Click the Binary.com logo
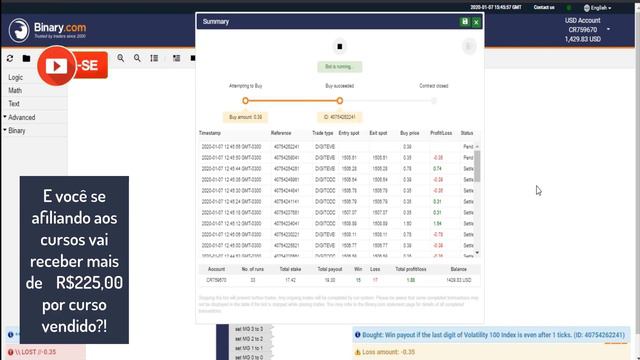 click(x=47, y=30)
